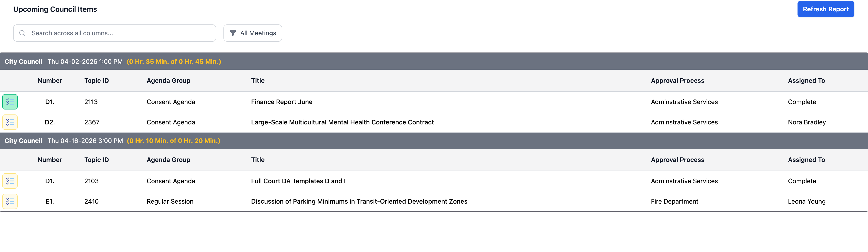Click Assigned To header in second meeting table
Image resolution: width=868 pixels, height=252 pixels.
pyautogui.click(x=806, y=160)
